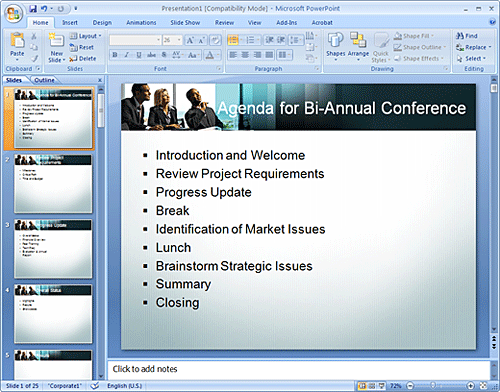Toggle Italic formatting
Screen dimensions: 500x392
pos(127,55)
